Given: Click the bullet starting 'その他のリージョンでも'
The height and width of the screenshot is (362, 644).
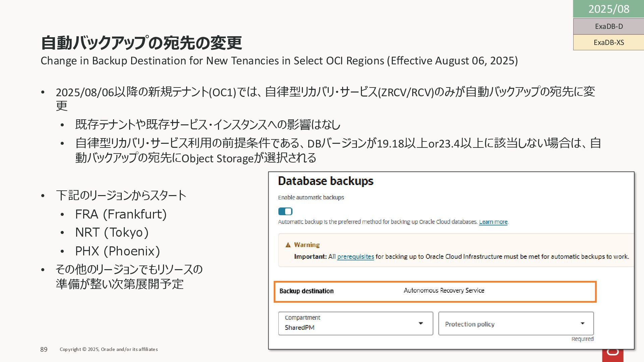Looking at the screenshot, I should tap(129, 277).
